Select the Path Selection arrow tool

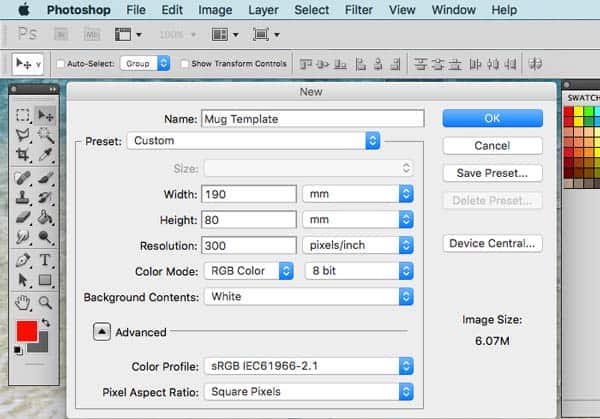click(x=23, y=280)
